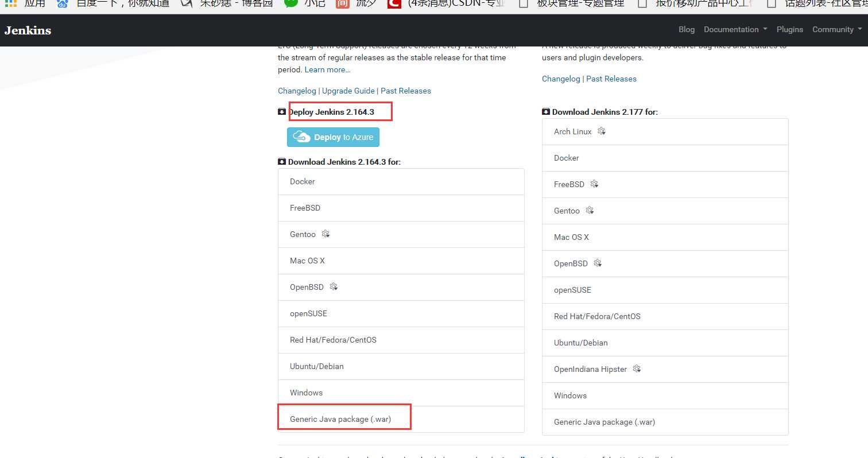Select Ubuntu/Debian in the Jenkins 2.177 list
The width and height of the screenshot is (868, 458).
pyautogui.click(x=665, y=343)
